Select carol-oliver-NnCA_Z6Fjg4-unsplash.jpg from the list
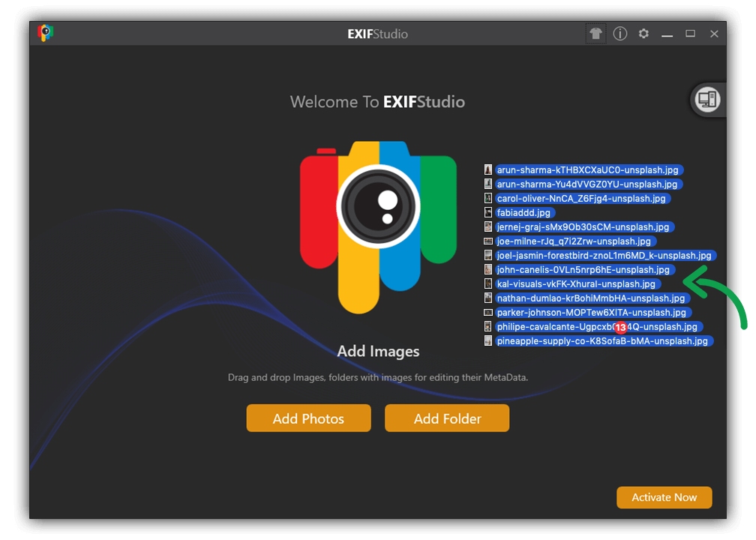 pyautogui.click(x=582, y=198)
